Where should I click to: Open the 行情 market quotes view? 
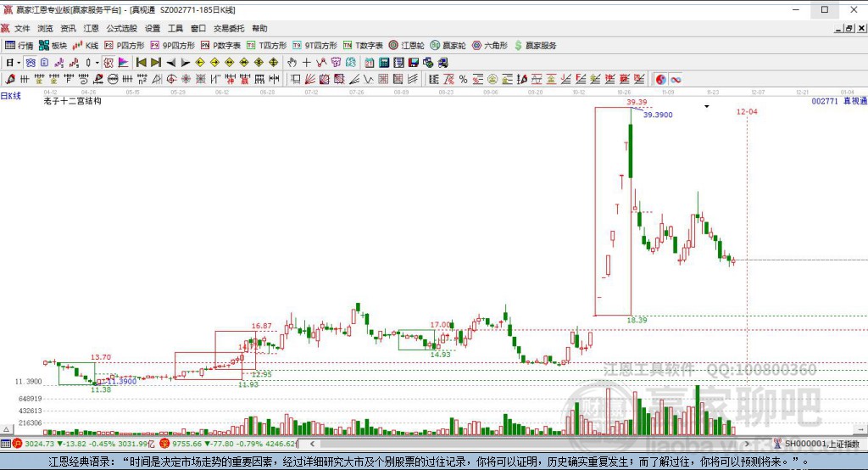pyautogui.click(x=19, y=46)
